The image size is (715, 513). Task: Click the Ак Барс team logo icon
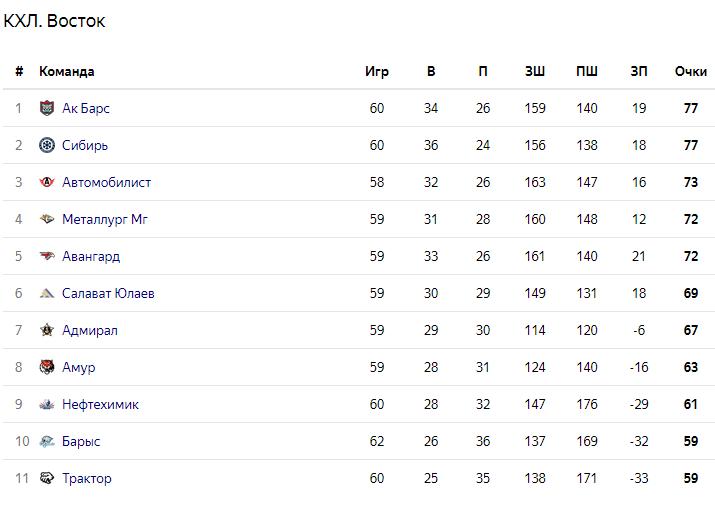[47, 108]
